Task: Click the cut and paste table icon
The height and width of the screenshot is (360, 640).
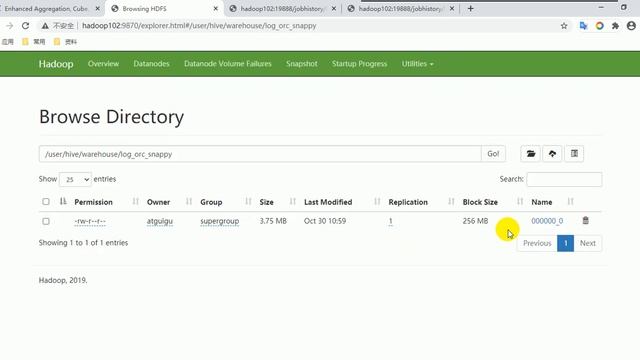Action: pos(574,154)
